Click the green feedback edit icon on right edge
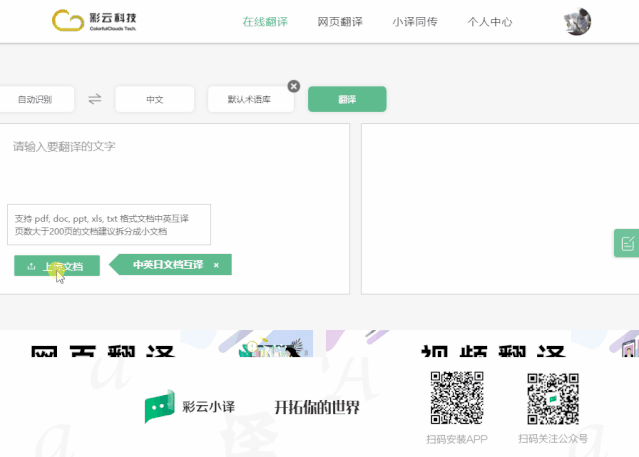The height and width of the screenshot is (457, 639). (627, 243)
